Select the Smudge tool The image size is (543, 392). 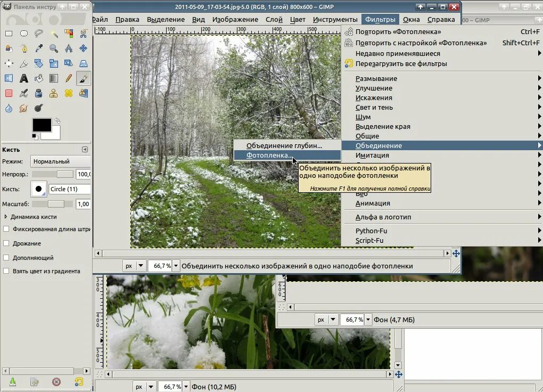pyautogui.click(x=23, y=108)
